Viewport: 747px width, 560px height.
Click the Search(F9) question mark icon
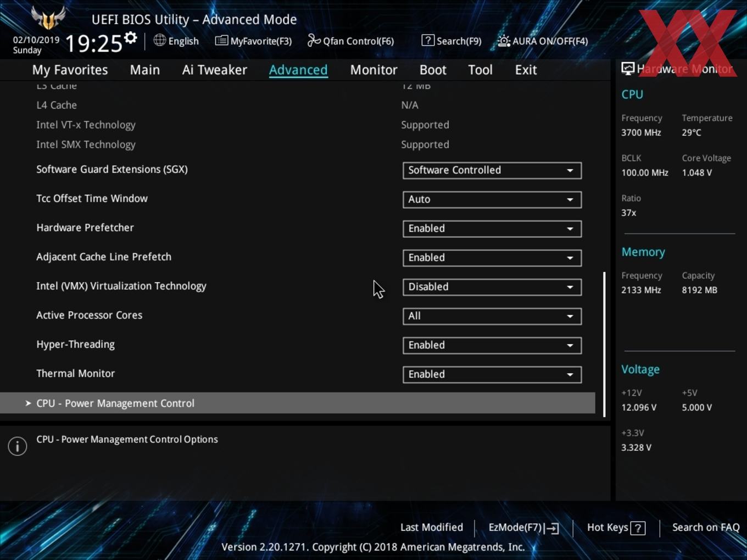428,40
